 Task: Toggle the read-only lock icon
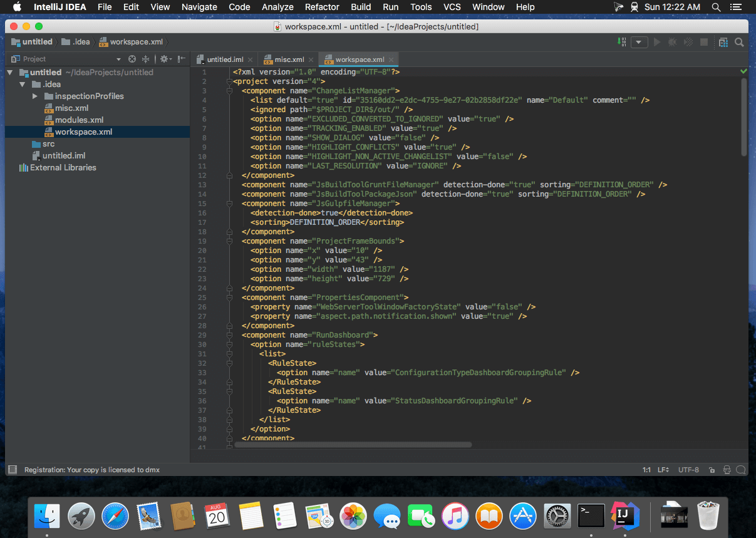click(x=712, y=470)
